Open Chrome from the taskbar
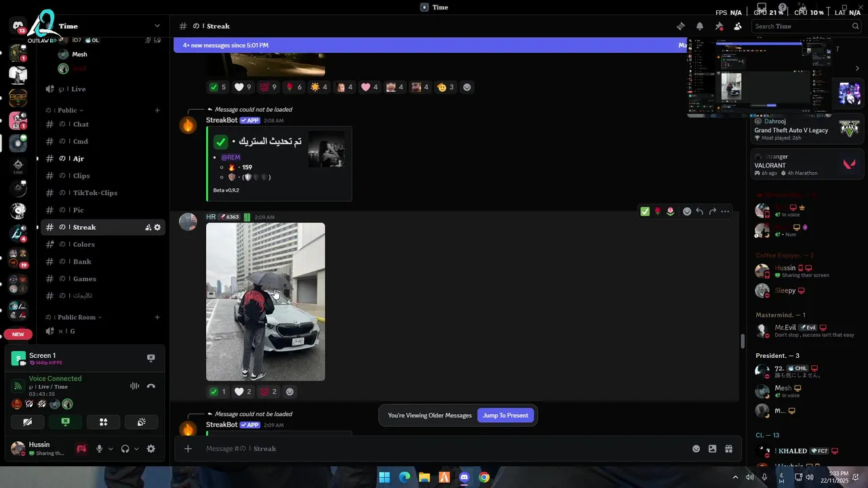Screen dimensions: 868x488 (x=484, y=477)
